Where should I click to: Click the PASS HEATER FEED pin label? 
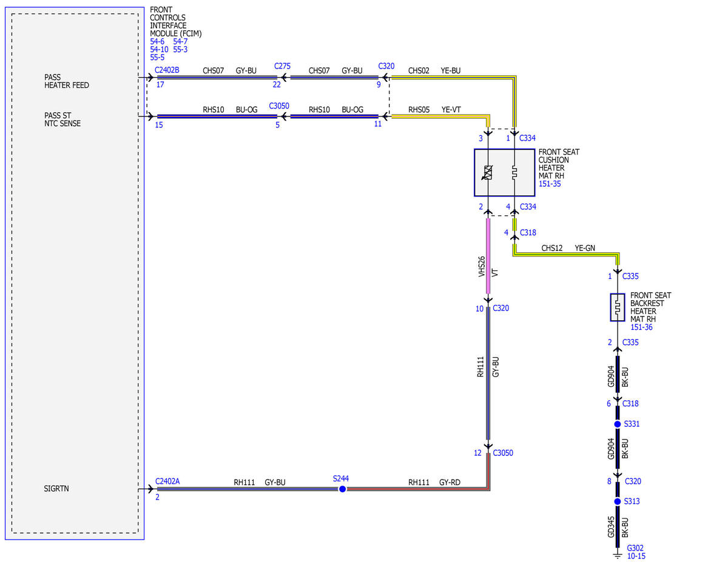pyautogui.click(x=67, y=81)
